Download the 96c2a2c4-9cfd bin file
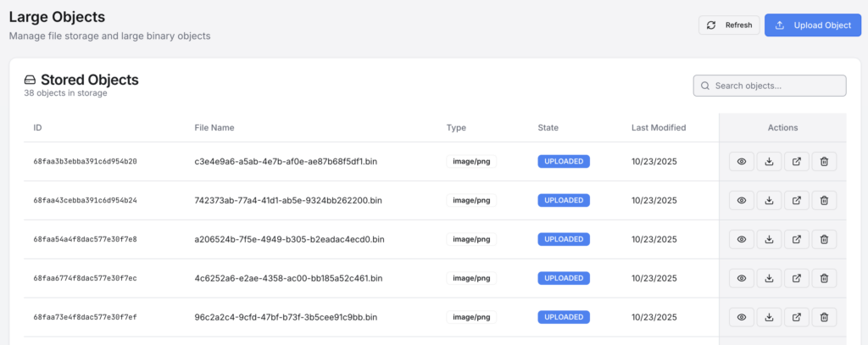The image size is (868, 345). (x=769, y=318)
